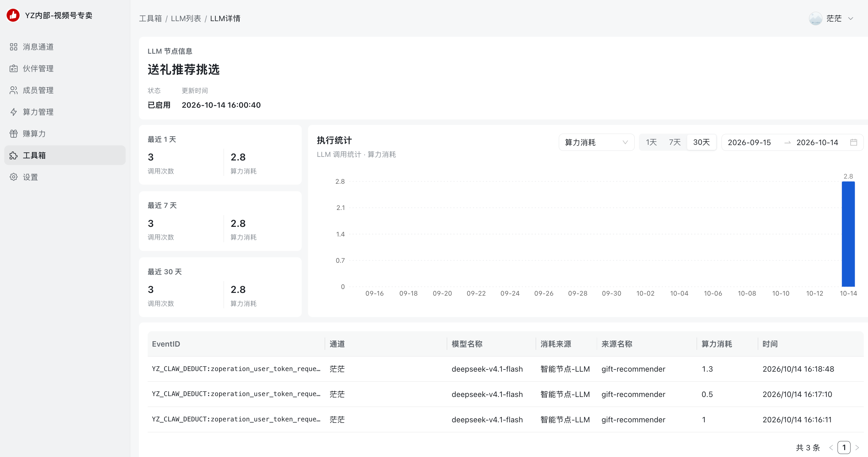Click EventID in the 16:16:11 row
Screen dimensions: 868x457
pos(236,419)
